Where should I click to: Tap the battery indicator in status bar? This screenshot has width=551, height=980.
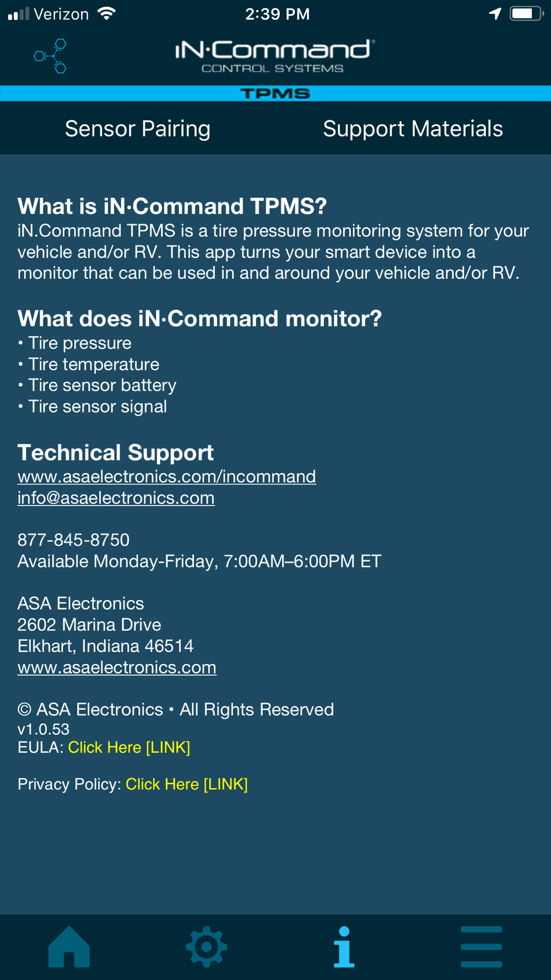527,14
